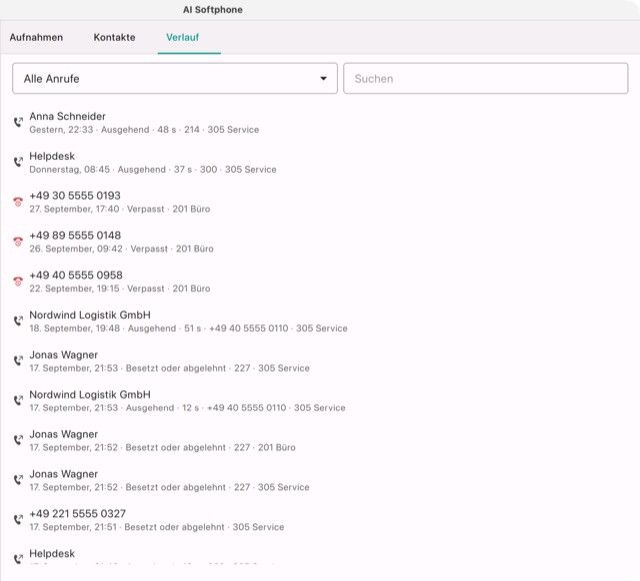Image resolution: width=640 pixels, height=581 pixels.
Task: Click missed call icon for +49 89 5555 0148
Action: (18, 241)
